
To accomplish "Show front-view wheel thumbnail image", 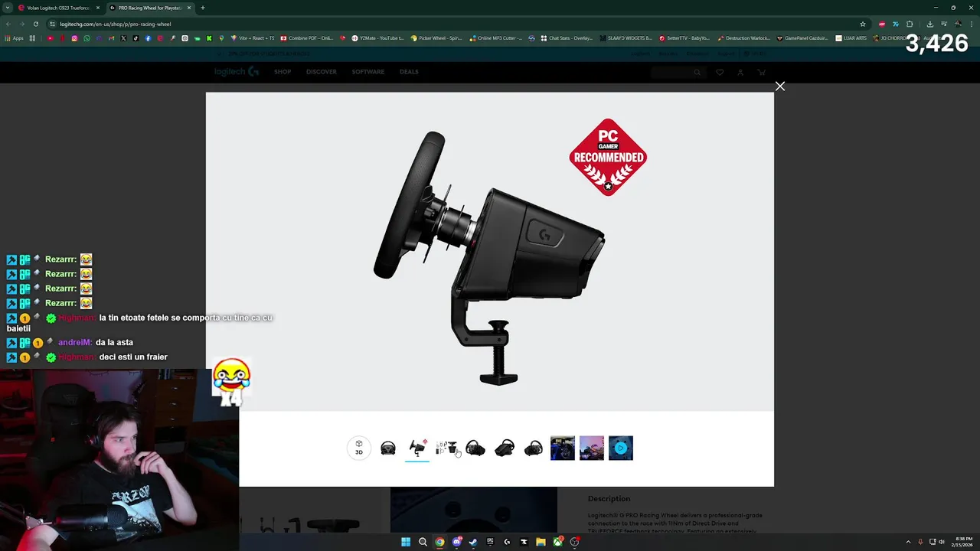I will [x=388, y=448].
